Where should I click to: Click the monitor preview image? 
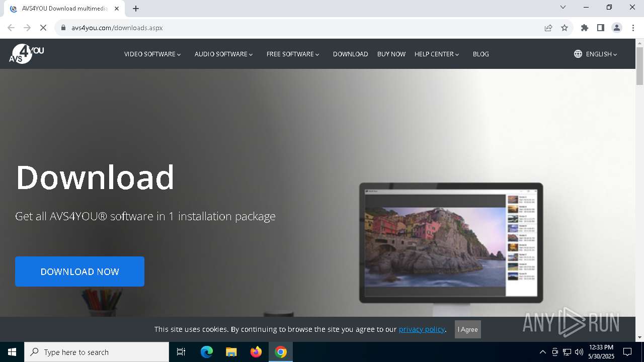pyautogui.click(x=451, y=242)
